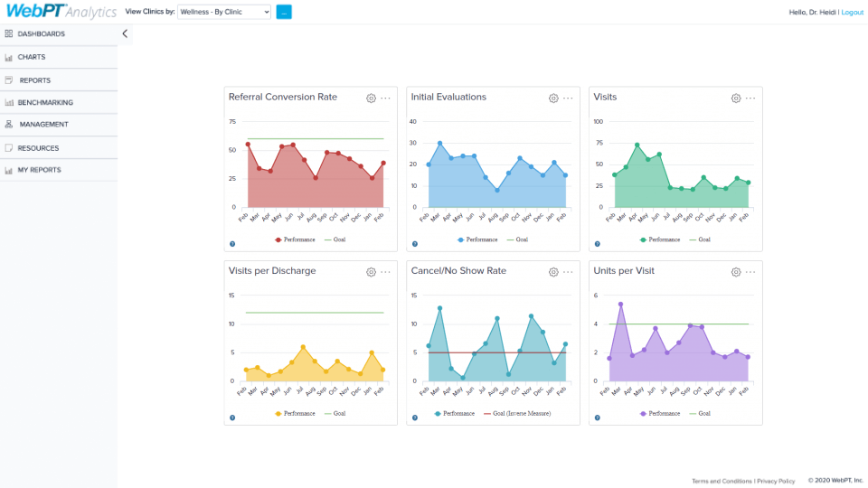The width and height of the screenshot is (868, 488).
Task: Open settings gear on Referral Conversion Rate
Action: [371, 98]
